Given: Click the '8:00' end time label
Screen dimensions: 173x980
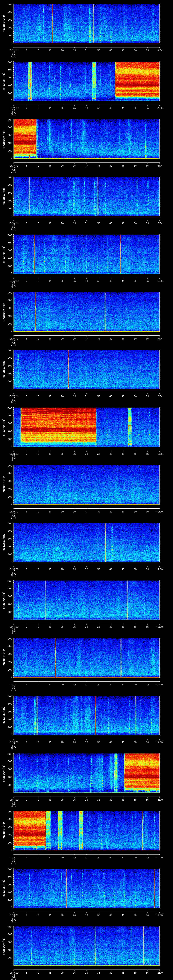Looking at the screenshot, I should (x=160, y=396).
